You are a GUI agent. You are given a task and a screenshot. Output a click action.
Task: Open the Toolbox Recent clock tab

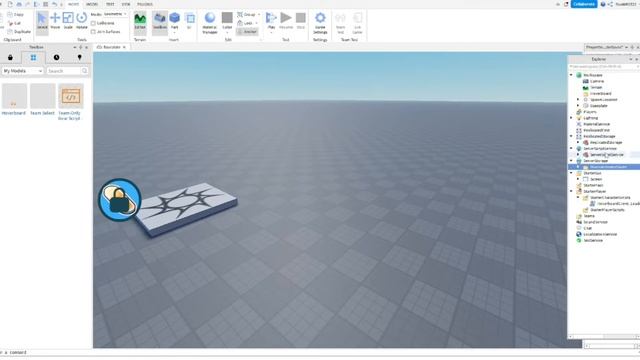56,58
